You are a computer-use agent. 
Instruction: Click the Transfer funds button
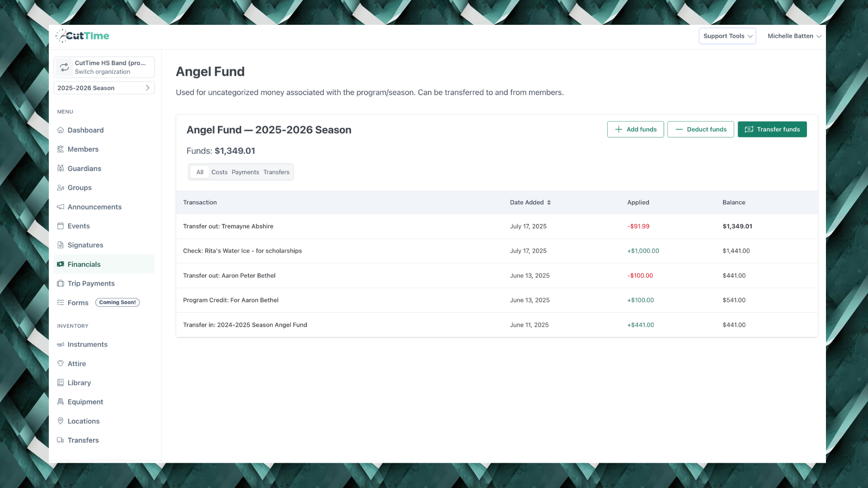772,129
